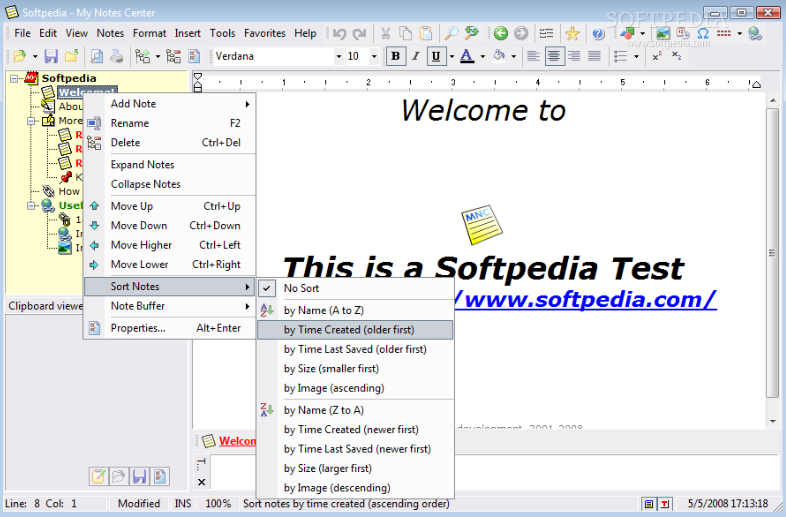Click the highlight paint bucket color button

[x=499, y=56]
